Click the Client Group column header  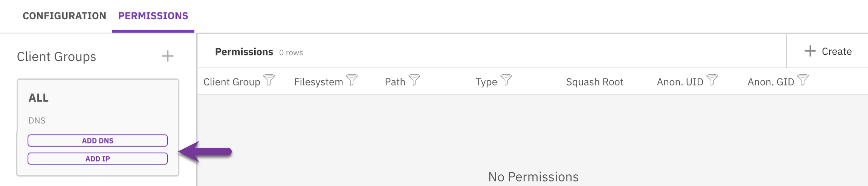(x=232, y=82)
